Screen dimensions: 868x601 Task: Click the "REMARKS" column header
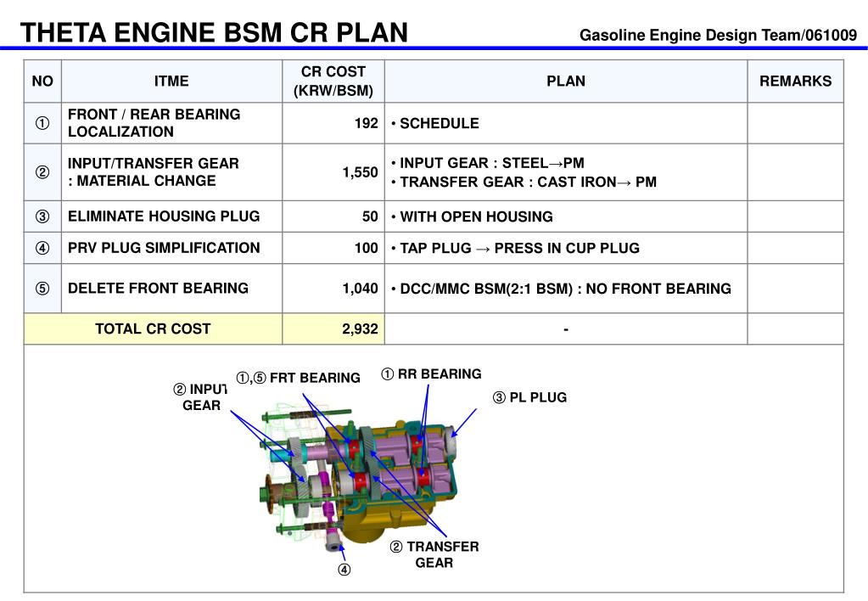[796, 81]
